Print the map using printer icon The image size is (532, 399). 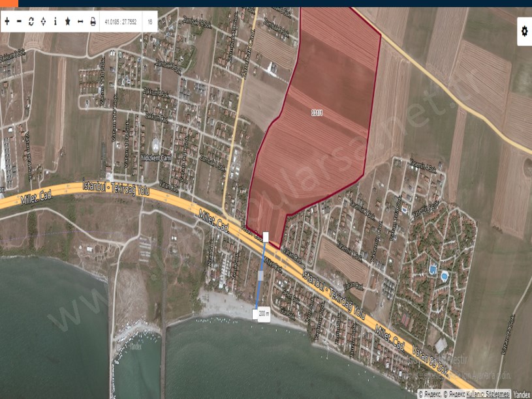pos(93,22)
